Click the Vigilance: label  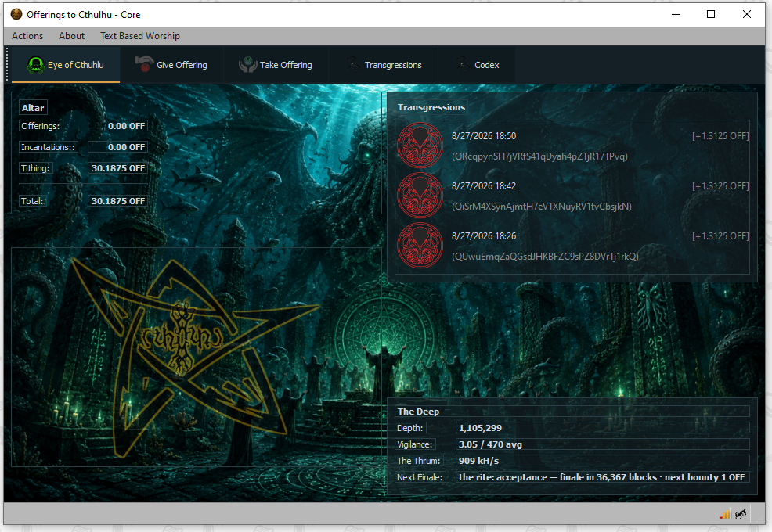pyautogui.click(x=414, y=444)
